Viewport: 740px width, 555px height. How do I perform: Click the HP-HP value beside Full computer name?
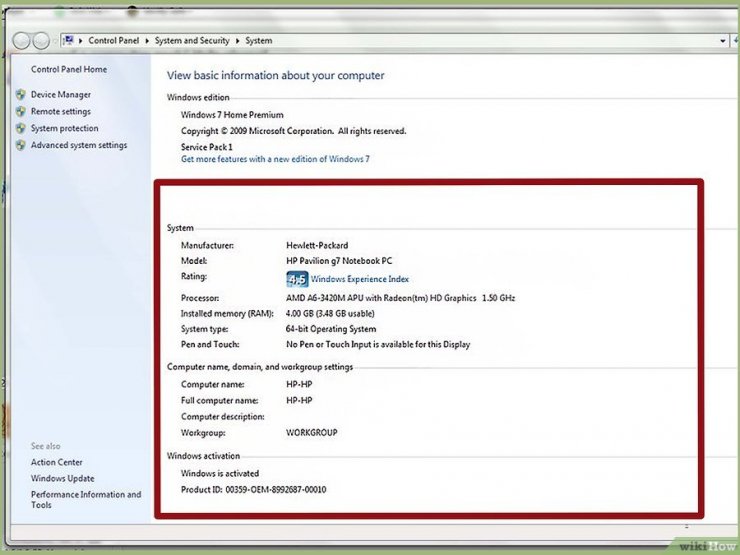(299, 400)
